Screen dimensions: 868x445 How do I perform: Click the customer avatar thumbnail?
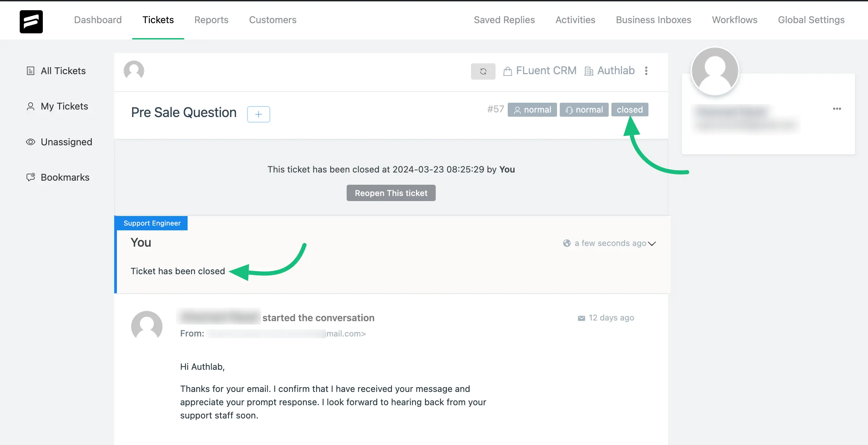pos(715,71)
